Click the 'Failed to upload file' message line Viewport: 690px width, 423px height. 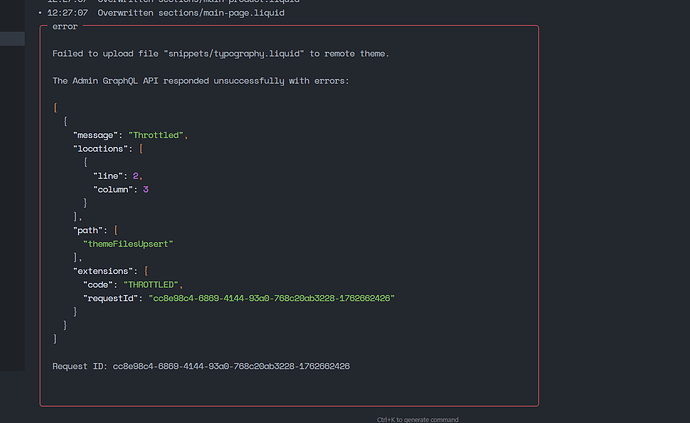(x=220, y=54)
